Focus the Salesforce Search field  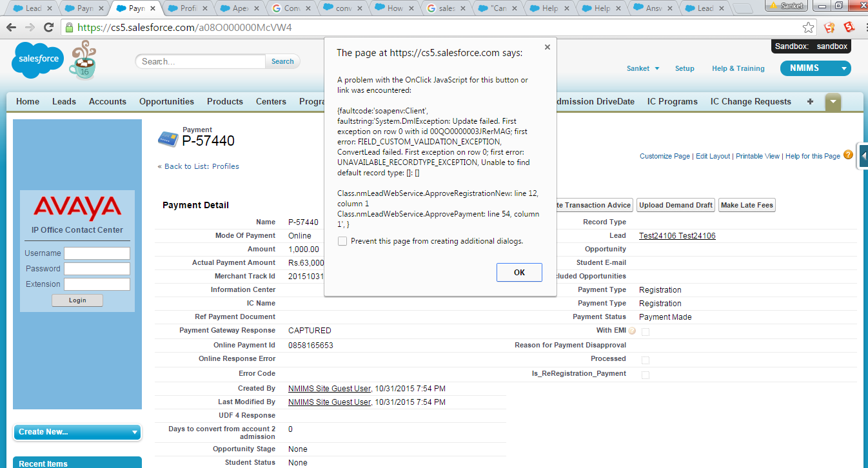[x=201, y=61]
